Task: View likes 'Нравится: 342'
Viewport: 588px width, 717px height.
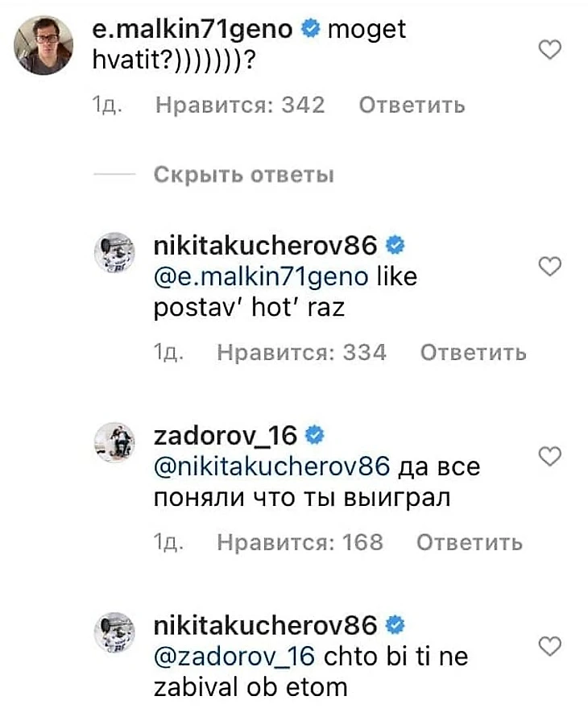Action: click(240, 106)
